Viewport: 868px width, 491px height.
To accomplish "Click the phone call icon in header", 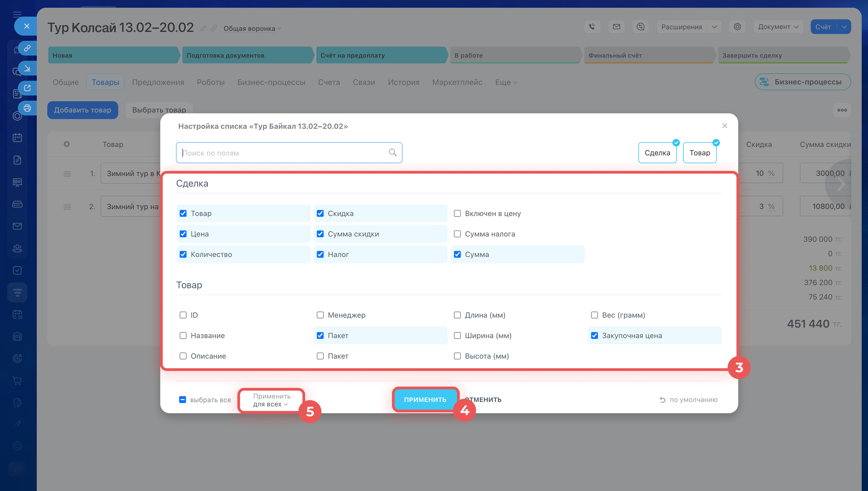I will 592,27.
